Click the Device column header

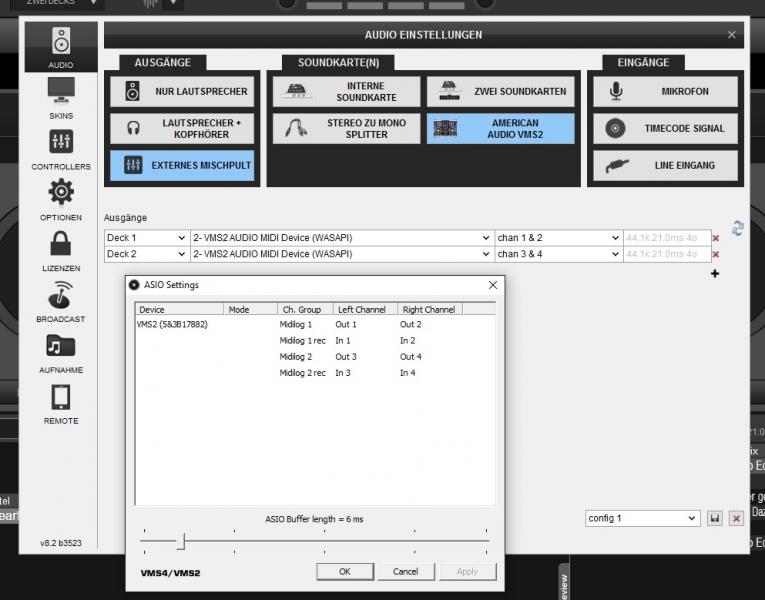(179, 309)
